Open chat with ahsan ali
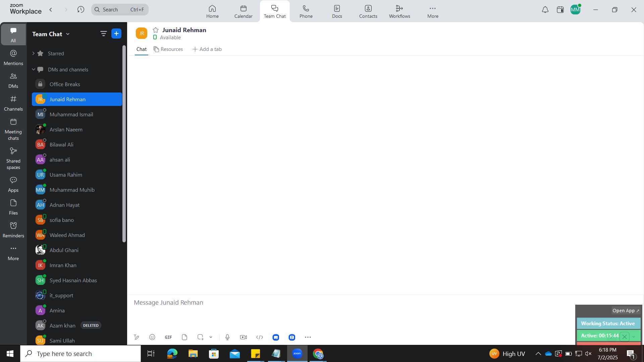Screen dimensions: 644x362 tap(77, 160)
